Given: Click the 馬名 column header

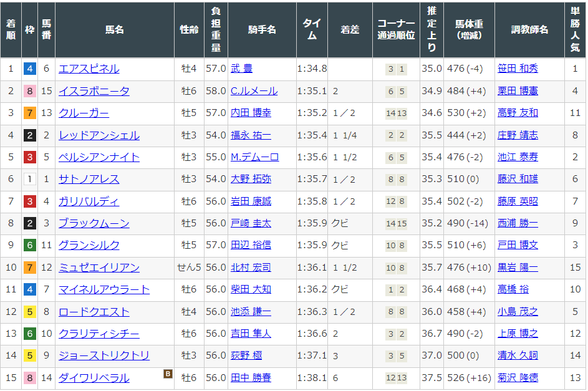Looking at the screenshot, I should point(114,30).
